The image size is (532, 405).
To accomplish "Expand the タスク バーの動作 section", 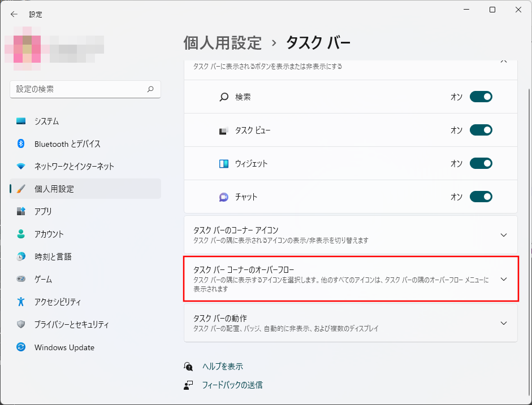I will pyautogui.click(x=504, y=323).
